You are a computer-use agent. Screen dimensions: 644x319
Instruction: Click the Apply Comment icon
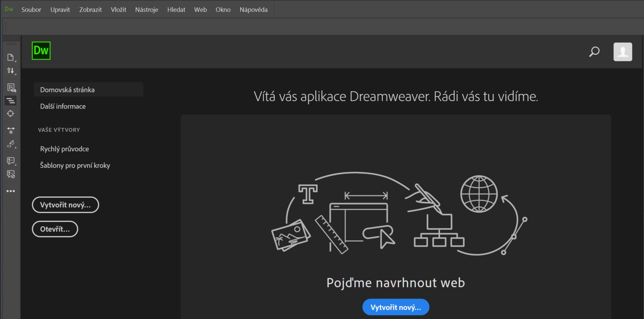tap(11, 161)
